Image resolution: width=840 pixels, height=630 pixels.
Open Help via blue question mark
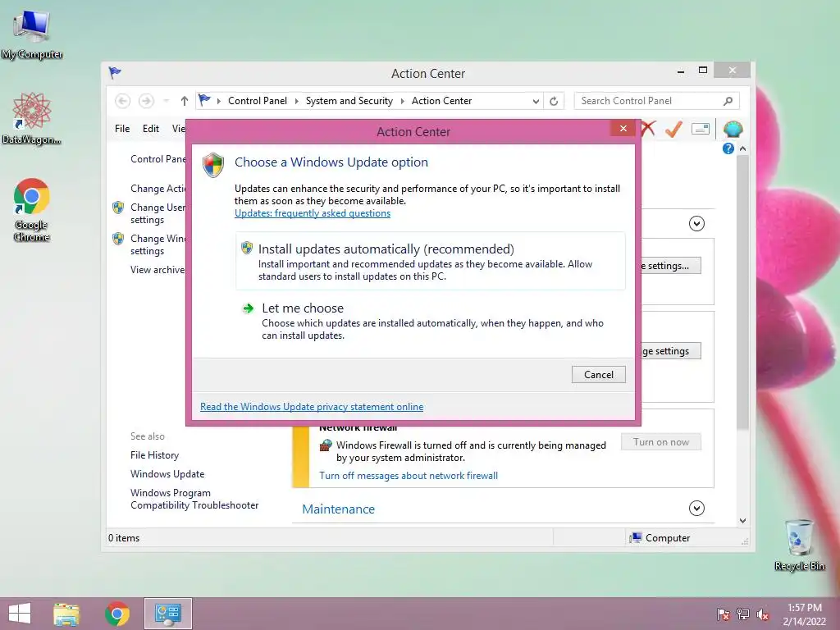(728, 148)
